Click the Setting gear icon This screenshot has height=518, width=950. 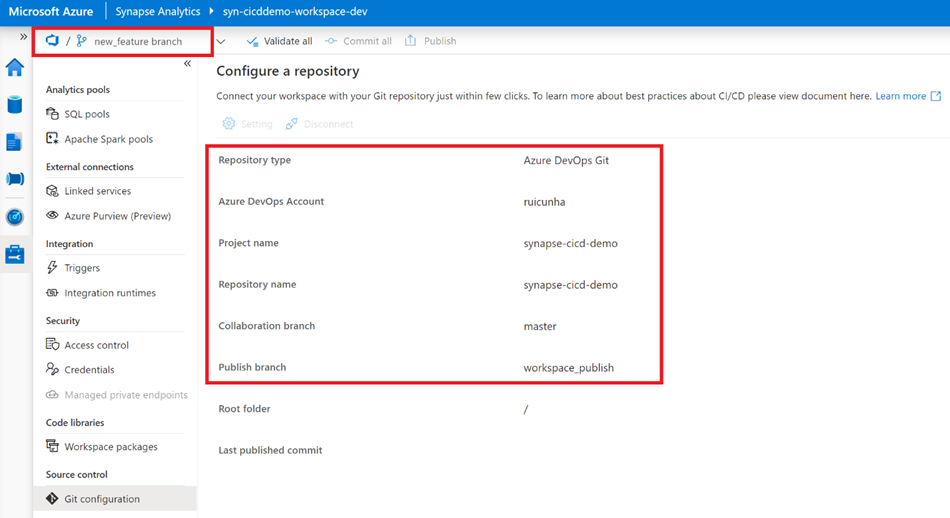tap(228, 124)
